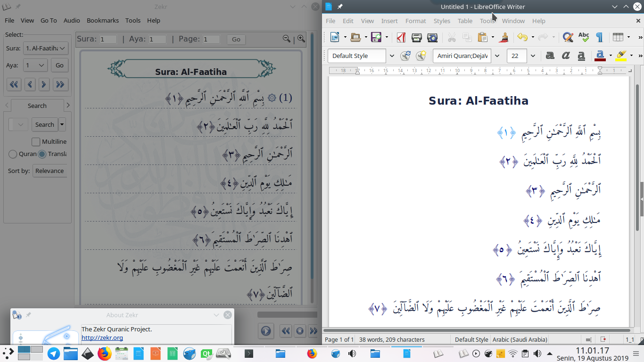Enable the Multiline checkbox in Zekr
Screen dimensions: 644x362
coord(36,141)
